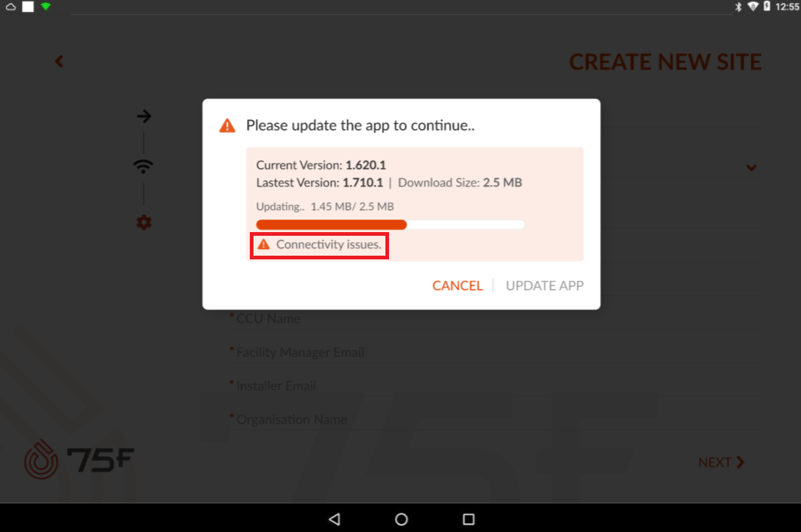Click the right arrow step icon in sidebar
Image resolution: width=801 pixels, height=532 pixels.
tap(144, 116)
